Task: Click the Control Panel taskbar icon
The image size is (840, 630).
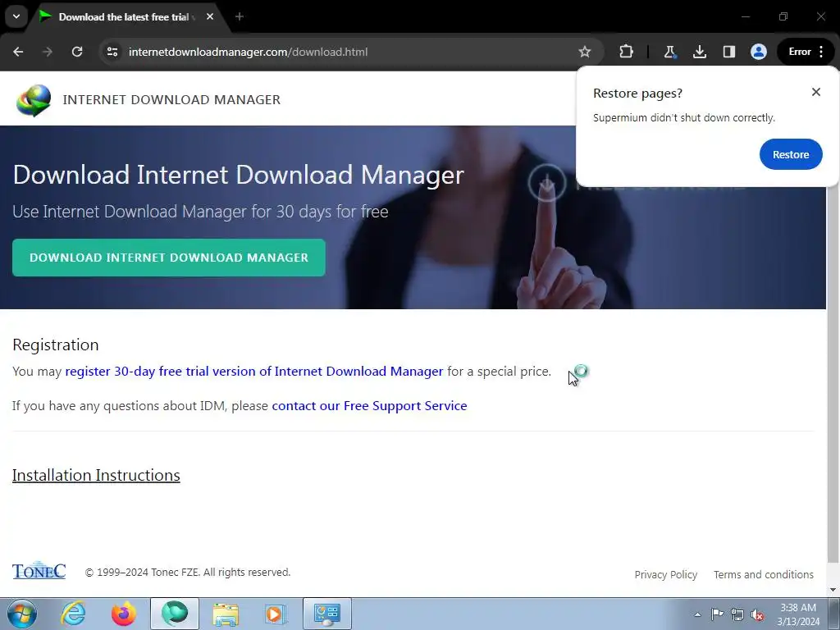Action: tap(327, 614)
